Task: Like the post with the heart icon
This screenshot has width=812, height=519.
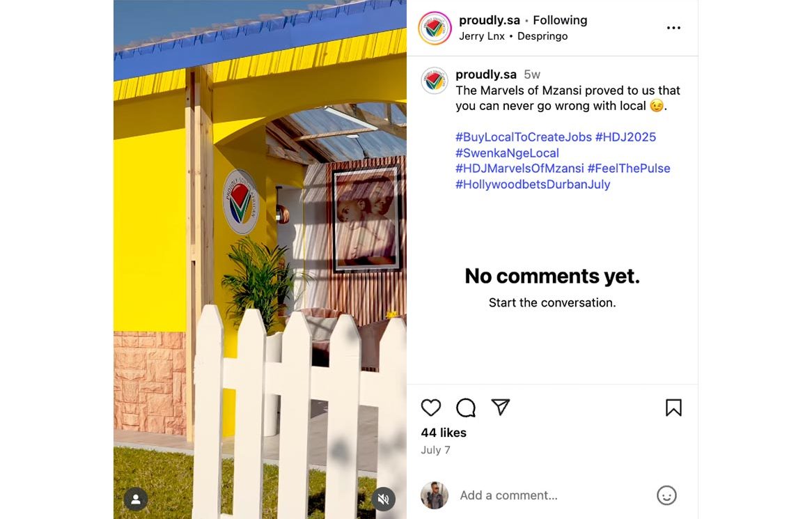Action: click(431, 408)
